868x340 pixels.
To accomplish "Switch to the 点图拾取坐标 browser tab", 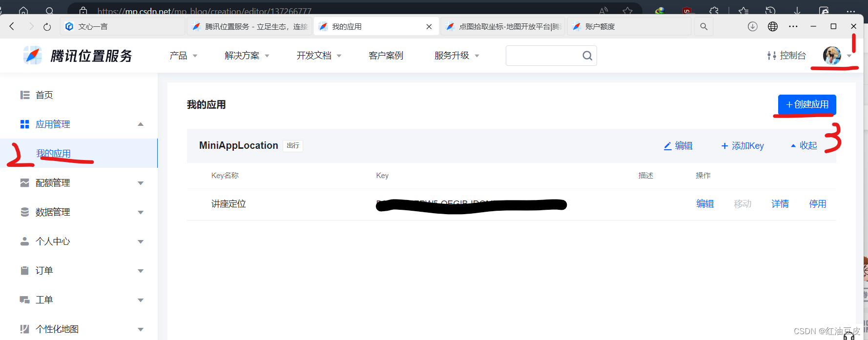I will pyautogui.click(x=503, y=26).
